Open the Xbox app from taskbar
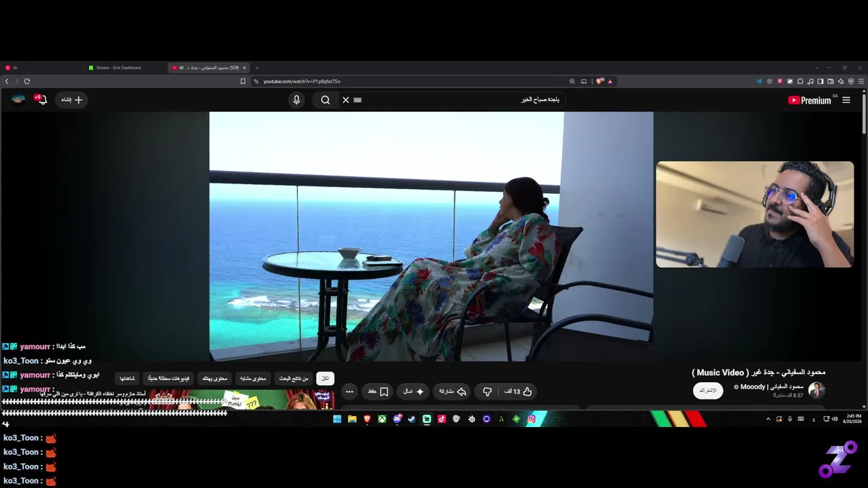This screenshot has width=868, height=488. [382, 420]
